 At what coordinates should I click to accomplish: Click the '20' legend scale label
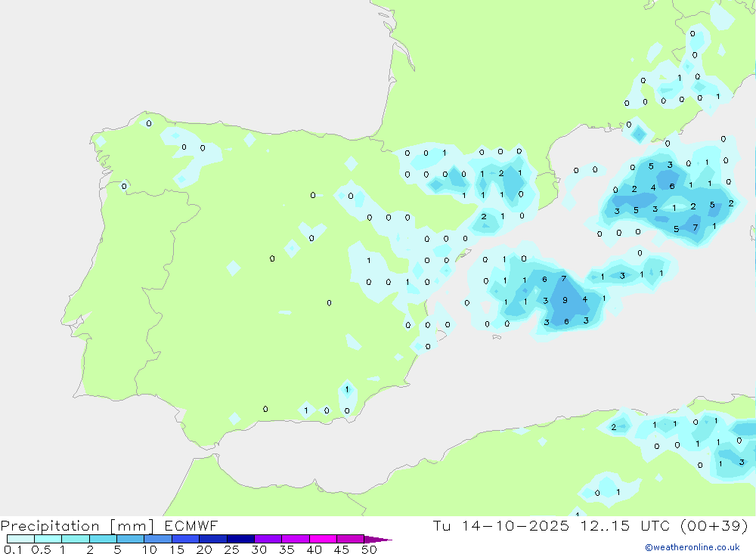pyautogui.click(x=204, y=549)
